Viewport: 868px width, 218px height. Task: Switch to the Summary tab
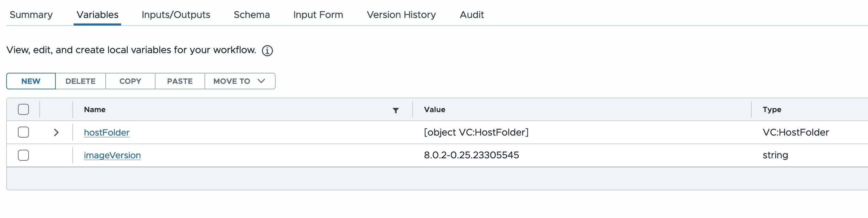[x=31, y=15]
